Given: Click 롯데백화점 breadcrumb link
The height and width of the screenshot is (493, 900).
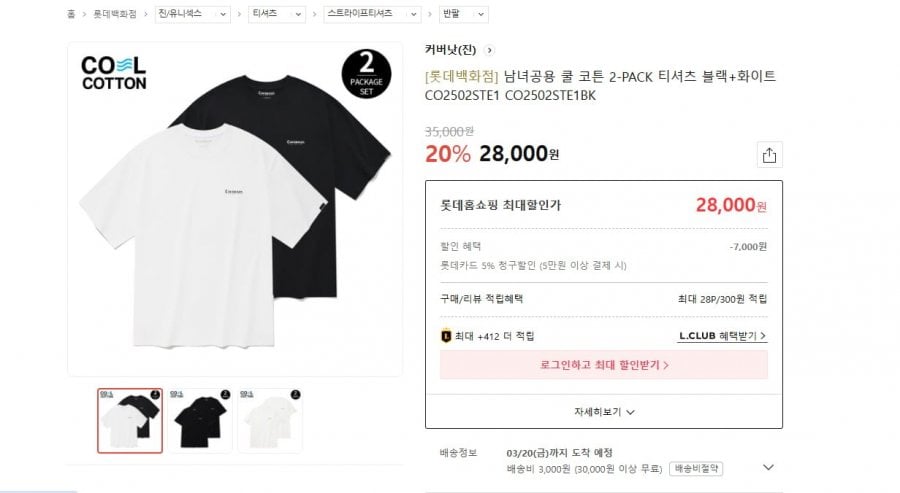Looking at the screenshot, I should pyautogui.click(x=114, y=15).
